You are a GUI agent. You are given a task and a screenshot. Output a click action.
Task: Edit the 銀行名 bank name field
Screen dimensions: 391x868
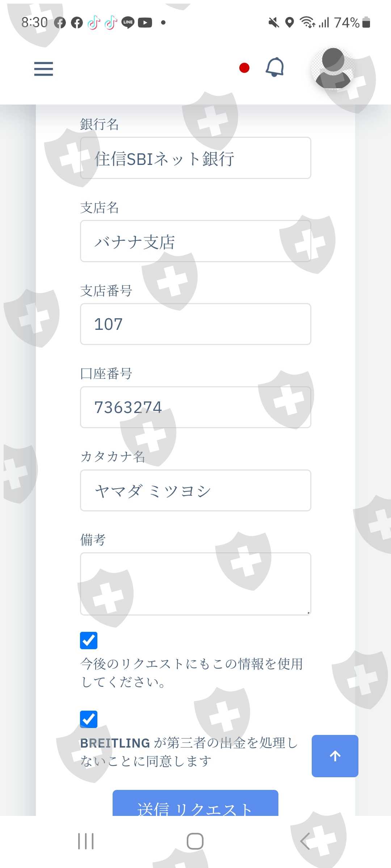195,158
